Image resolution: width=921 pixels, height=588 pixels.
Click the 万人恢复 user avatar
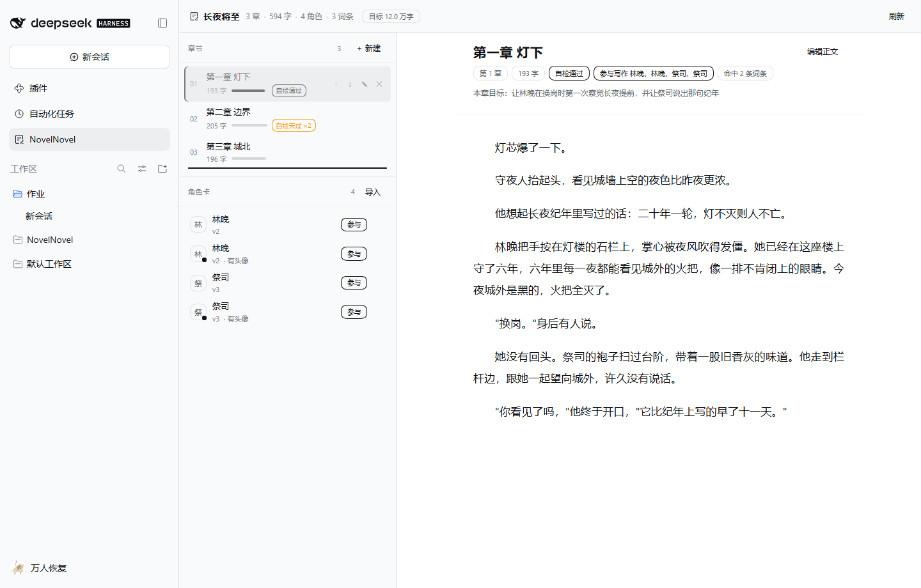click(18, 568)
